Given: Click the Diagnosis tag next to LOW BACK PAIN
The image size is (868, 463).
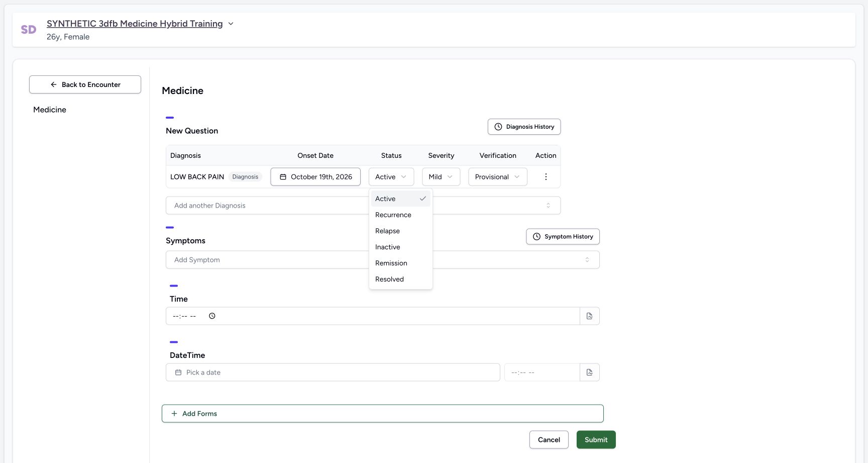Looking at the screenshot, I should click(x=245, y=177).
